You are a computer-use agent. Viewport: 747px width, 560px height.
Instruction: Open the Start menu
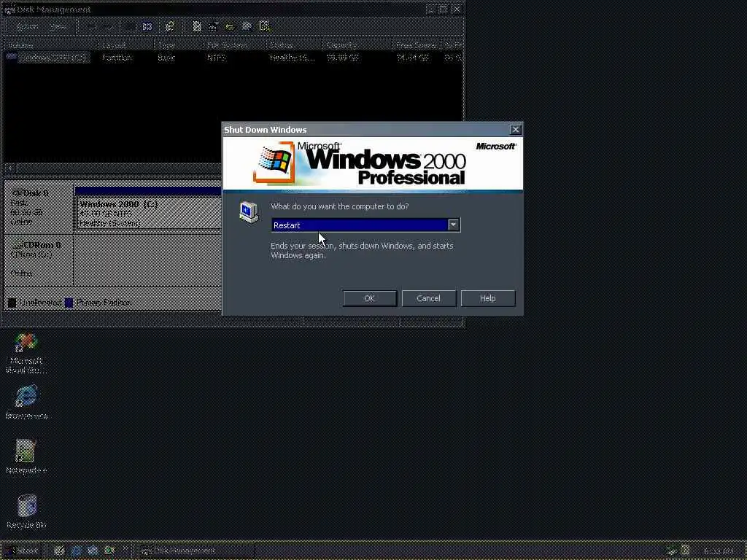point(22,551)
